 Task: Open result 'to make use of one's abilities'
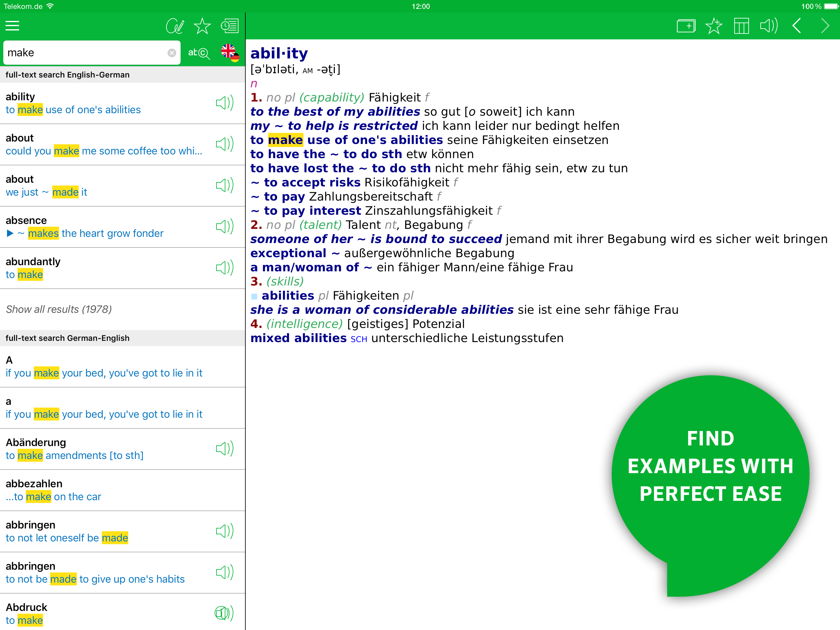coord(73,110)
